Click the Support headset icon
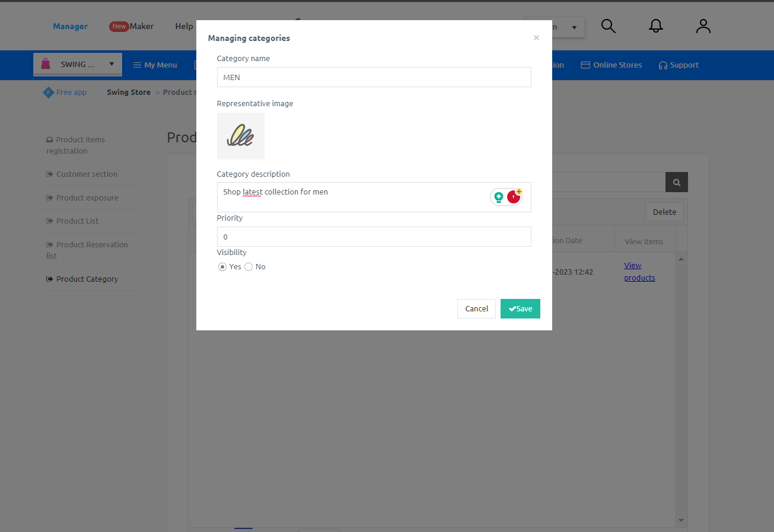774x532 pixels. pos(662,65)
